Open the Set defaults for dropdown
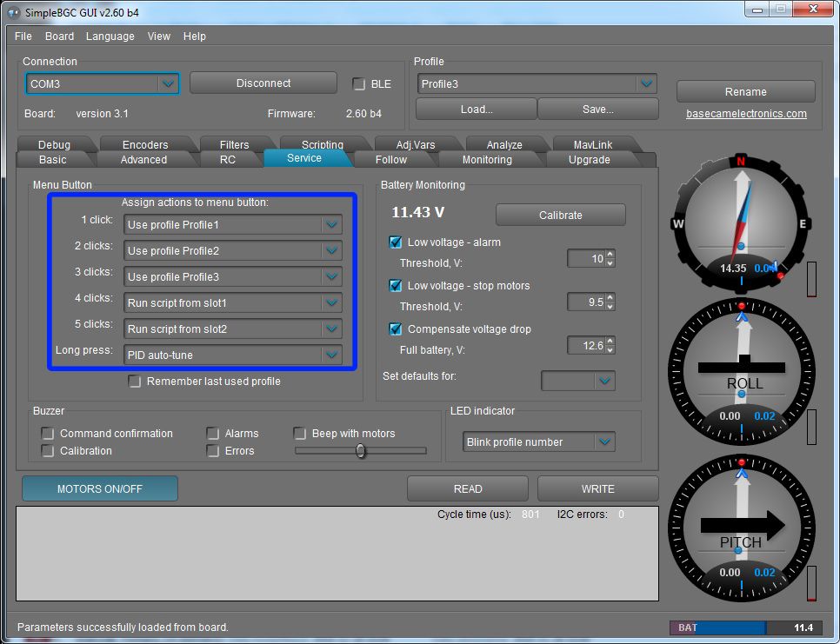The image size is (840, 644). click(578, 381)
